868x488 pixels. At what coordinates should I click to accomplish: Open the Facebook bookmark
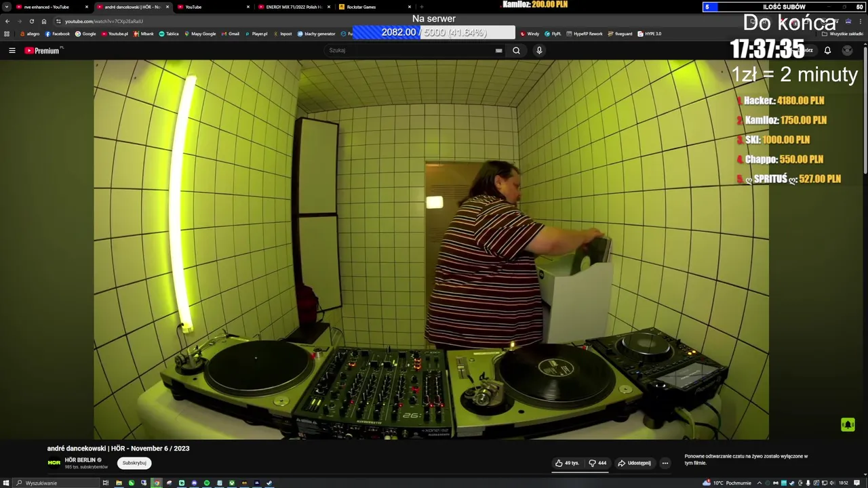[58, 34]
